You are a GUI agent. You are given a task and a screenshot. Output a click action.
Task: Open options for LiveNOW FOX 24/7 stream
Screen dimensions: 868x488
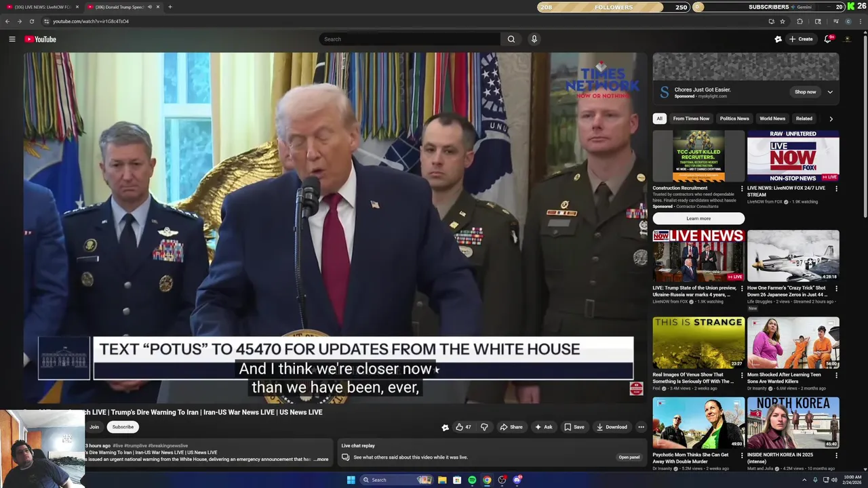[836, 189]
